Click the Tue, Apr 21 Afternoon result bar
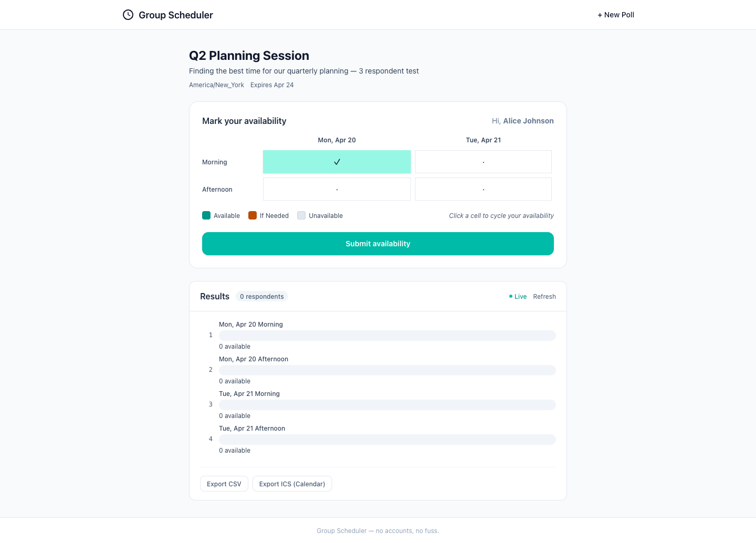 tap(387, 440)
